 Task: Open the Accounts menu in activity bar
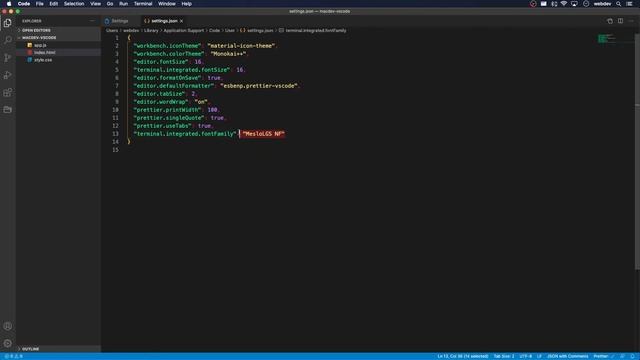click(x=7, y=326)
